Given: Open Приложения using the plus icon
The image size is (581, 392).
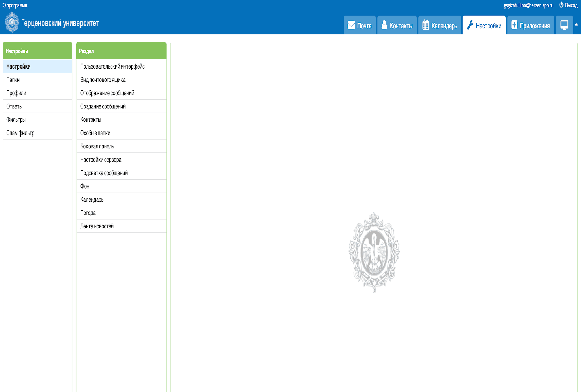Looking at the screenshot, I should click(514, 25).
